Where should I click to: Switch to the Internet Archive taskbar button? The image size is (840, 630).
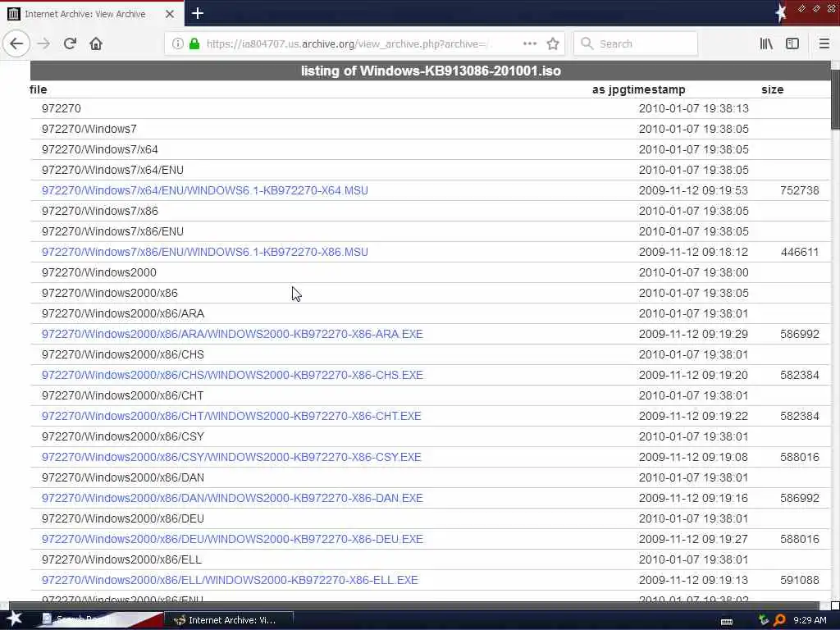[x=229, y=620]
